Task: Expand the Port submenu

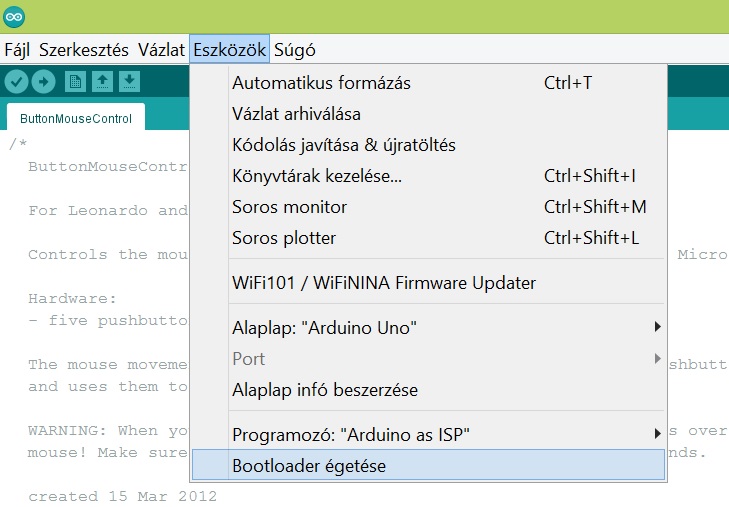Action: [x=428, y=359]
